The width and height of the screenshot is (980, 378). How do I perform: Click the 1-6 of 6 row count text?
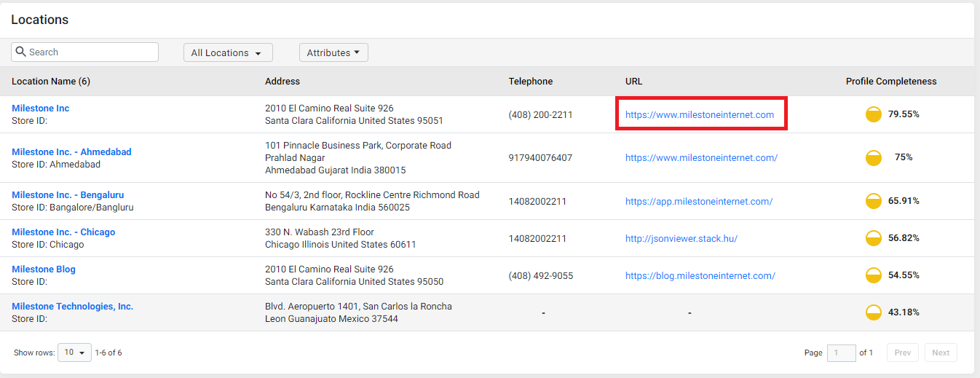tap(108, 353)
